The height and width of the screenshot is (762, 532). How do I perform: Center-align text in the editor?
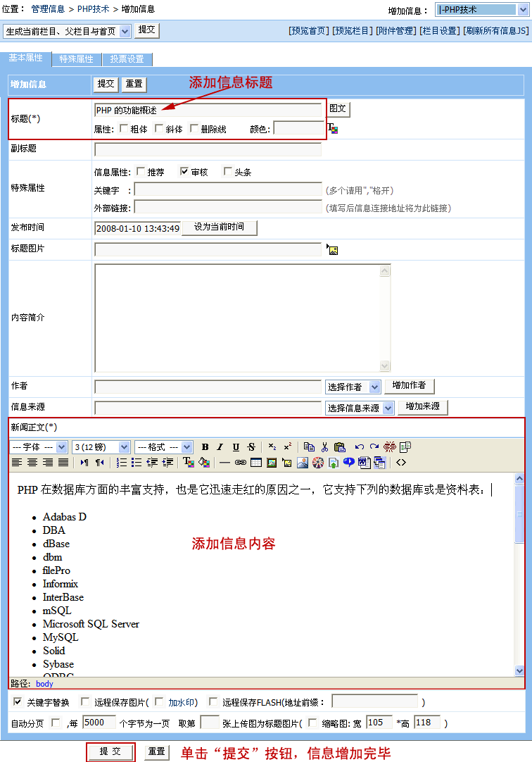(x=32, y=463)
